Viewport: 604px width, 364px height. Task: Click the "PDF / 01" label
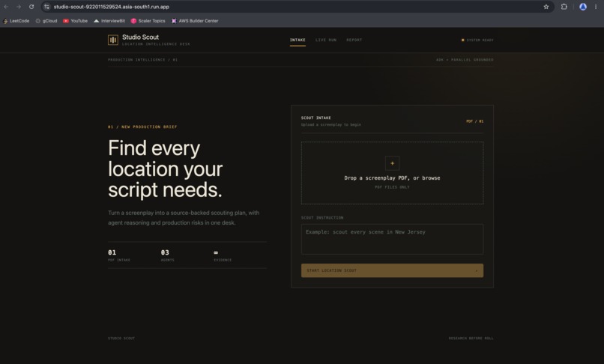[x=474, y=121]
